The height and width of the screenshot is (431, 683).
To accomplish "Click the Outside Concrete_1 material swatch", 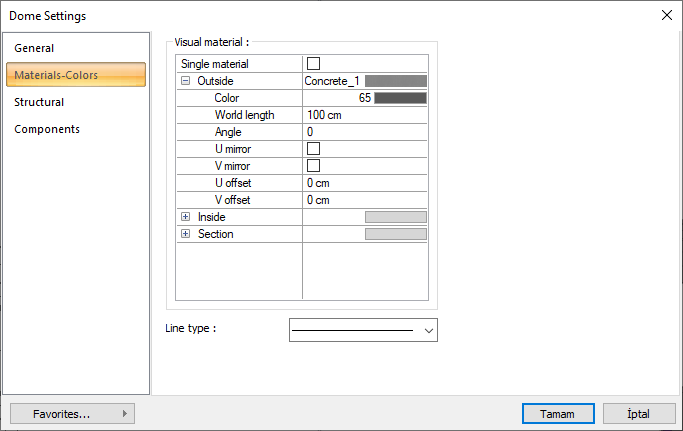I will [x=396, y=81].
